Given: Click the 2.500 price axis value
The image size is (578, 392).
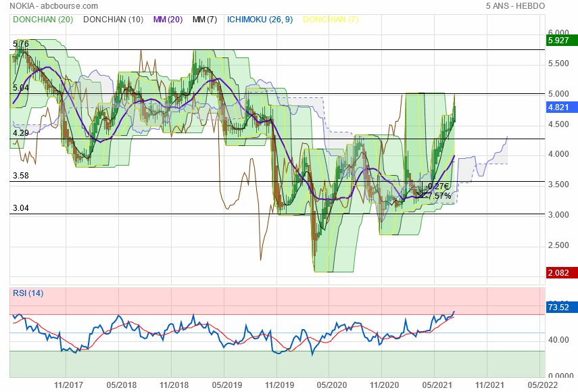Looking at the screenshot, I should pyautogui.click(x=558, y=245).
